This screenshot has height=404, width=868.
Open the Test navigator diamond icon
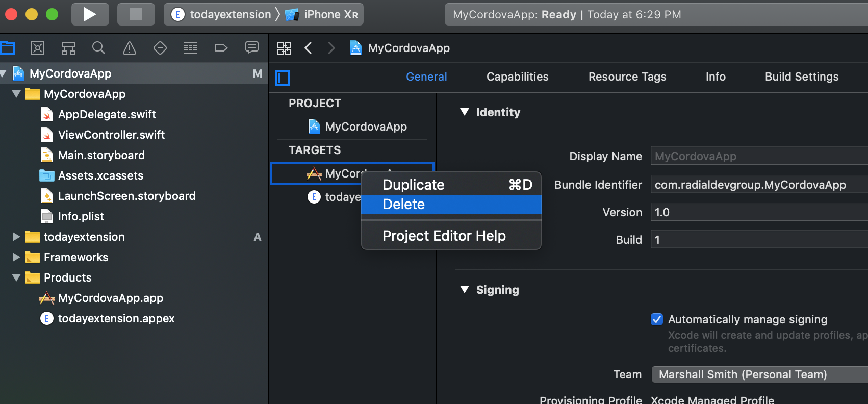160,48
